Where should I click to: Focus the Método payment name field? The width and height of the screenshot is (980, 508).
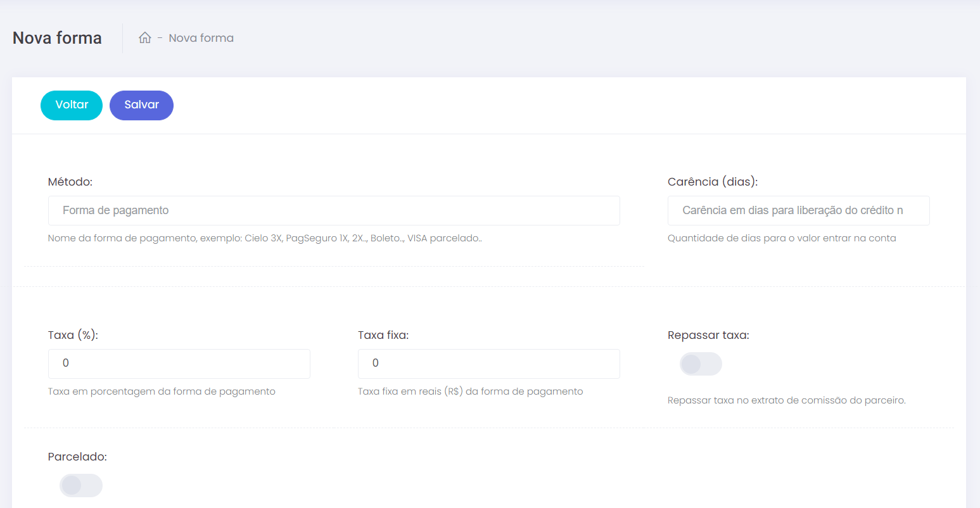[334, 210]
